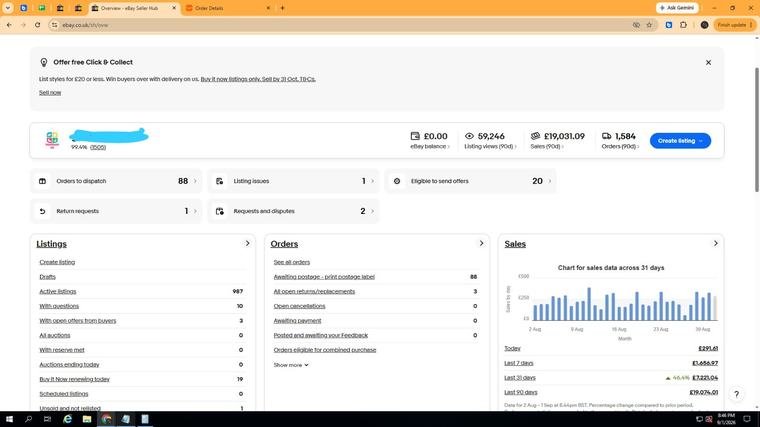Click the Requests and disputes icon
The width and height of the screenshot is (760, 427).
[x=220, y=211]
